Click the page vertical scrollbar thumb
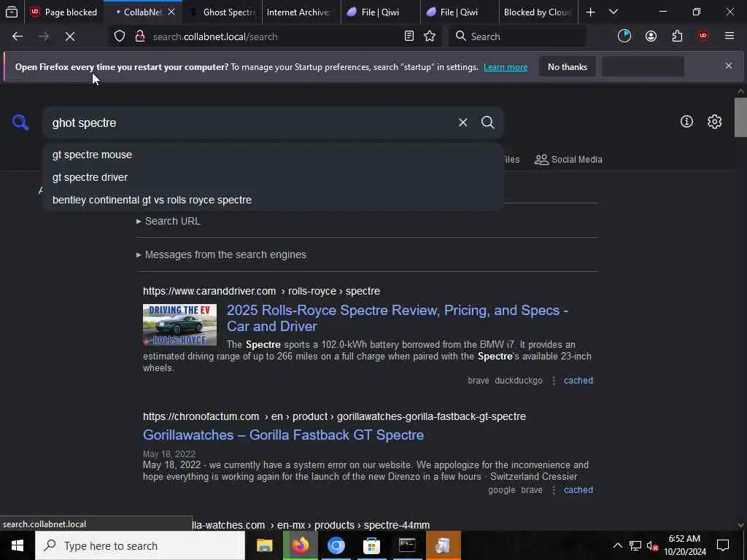Image resolution: width=747 pixels, height=560 pixels. [740, 117]
